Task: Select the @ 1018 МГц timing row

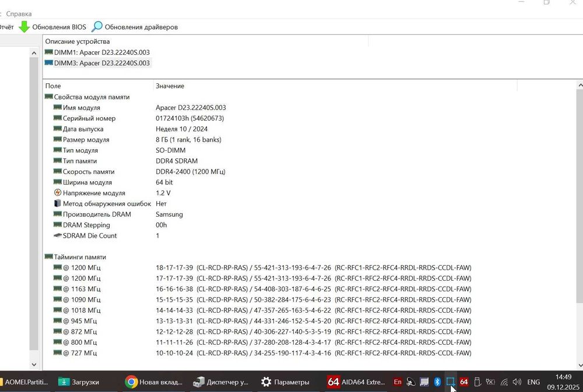Action: [262, 310]
